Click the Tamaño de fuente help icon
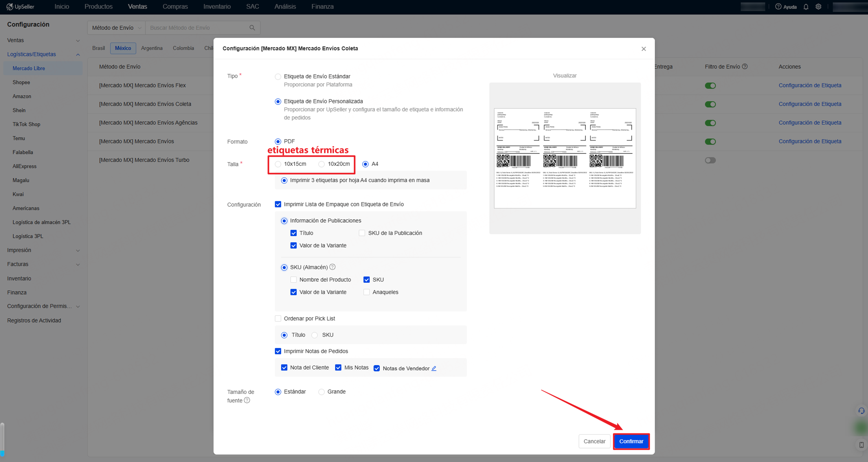The height and width of the screenshot is (462, 868). (247, 400)
